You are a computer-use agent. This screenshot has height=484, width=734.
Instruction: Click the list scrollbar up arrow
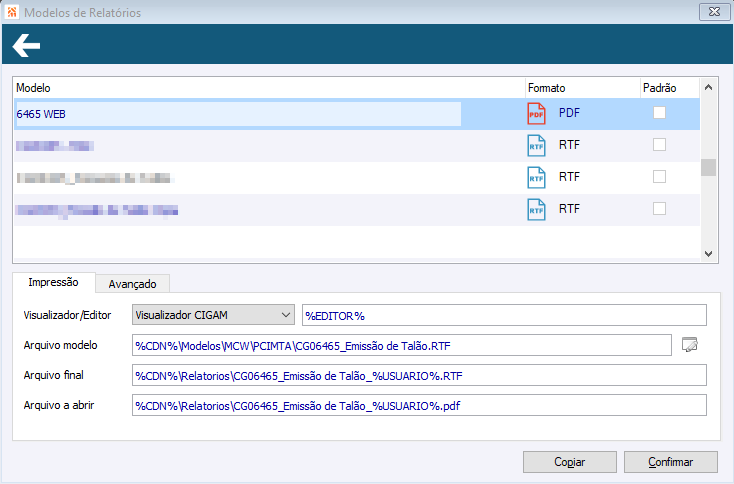point(708,88)
